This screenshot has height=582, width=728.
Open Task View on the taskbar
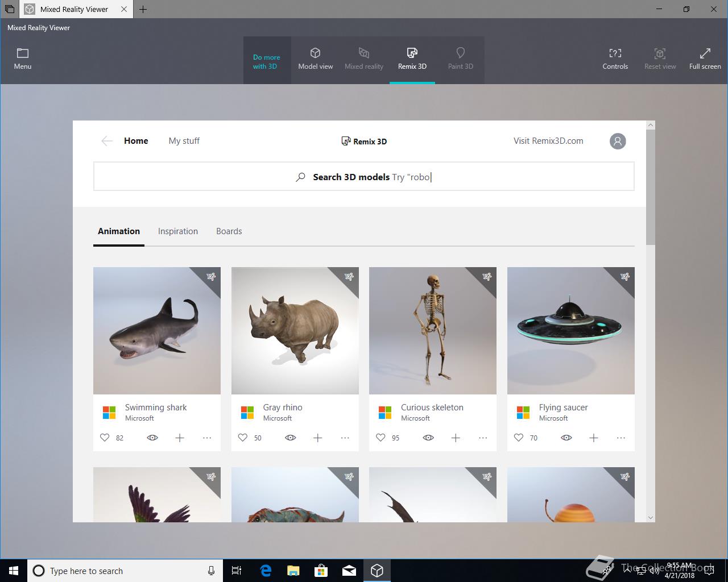(237, 571)
